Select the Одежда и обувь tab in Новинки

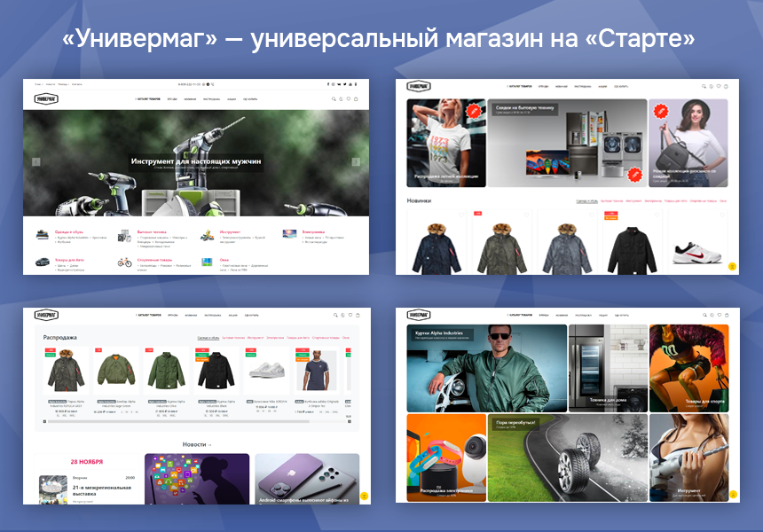click(586, 201)
